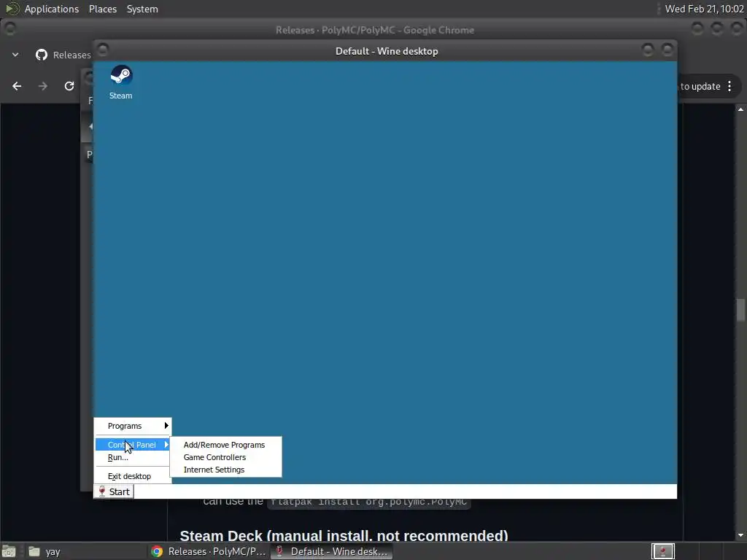This screenshot has width=747, height=560.
Task: Click the Chrome window menu button
Action: (x=9, y=28)
